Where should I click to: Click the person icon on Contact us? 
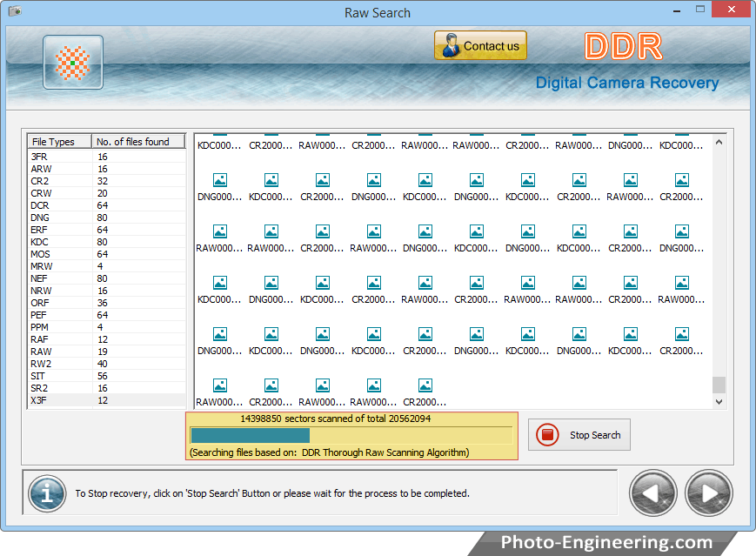452,46
